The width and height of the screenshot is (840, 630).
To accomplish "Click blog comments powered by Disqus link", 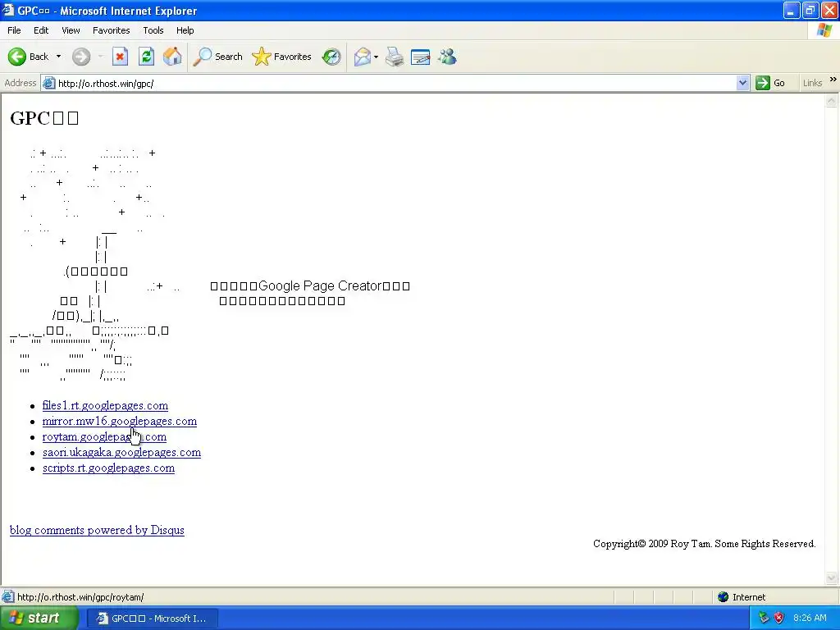I will (x=97, y=530).
